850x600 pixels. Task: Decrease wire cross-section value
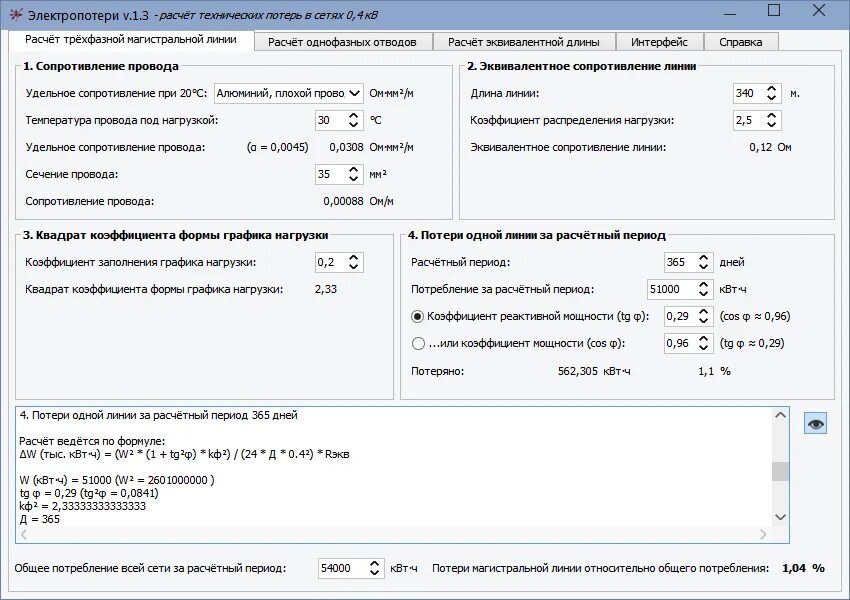click(x=353, y=179)
